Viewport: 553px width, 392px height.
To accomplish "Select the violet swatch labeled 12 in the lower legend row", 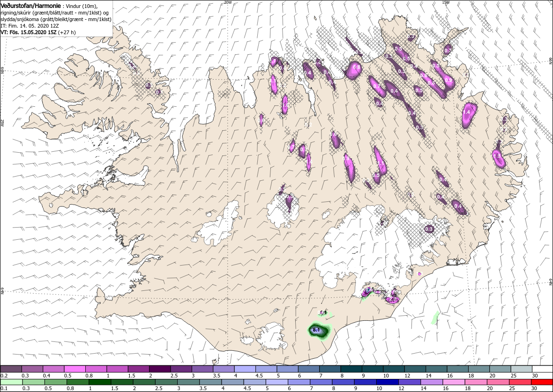I will (x=409, y=382).
